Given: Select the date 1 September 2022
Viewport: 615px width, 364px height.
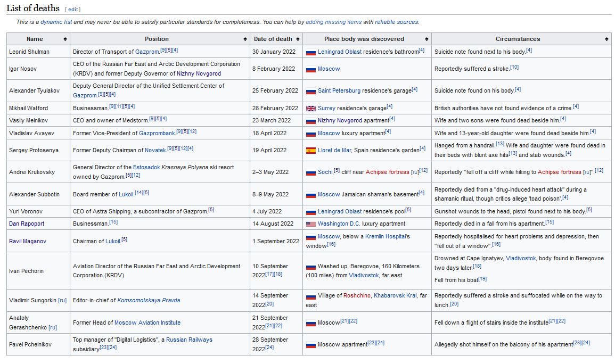Looking at the screenshot, I should [x=276, y=242].
